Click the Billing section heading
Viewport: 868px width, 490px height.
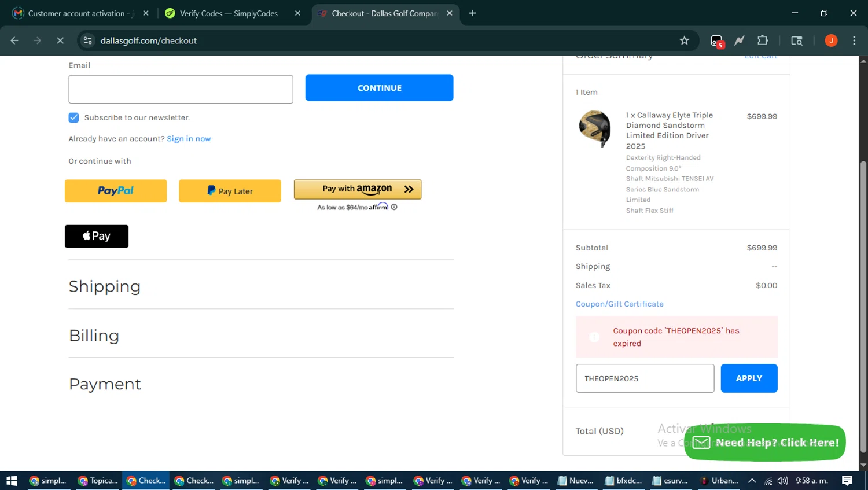tap(94, 336)
